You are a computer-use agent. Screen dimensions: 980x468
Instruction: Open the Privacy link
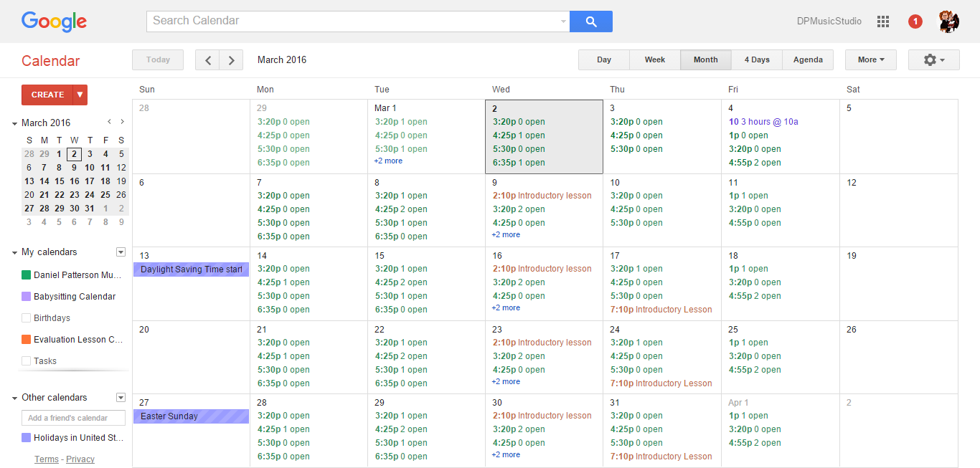pos(80,459)
